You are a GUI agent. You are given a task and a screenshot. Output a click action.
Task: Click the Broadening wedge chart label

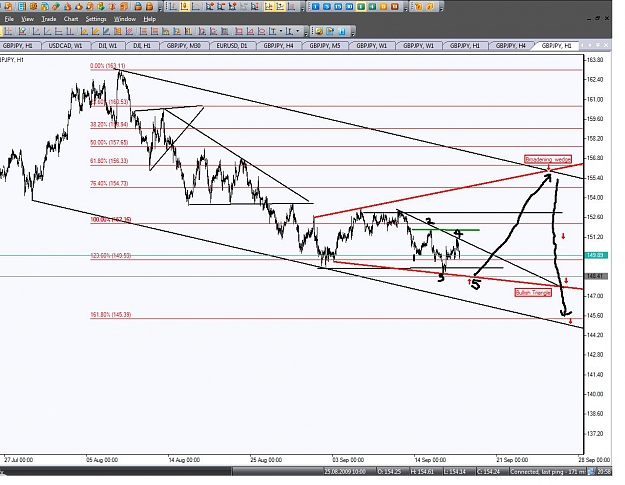[548, 159]
